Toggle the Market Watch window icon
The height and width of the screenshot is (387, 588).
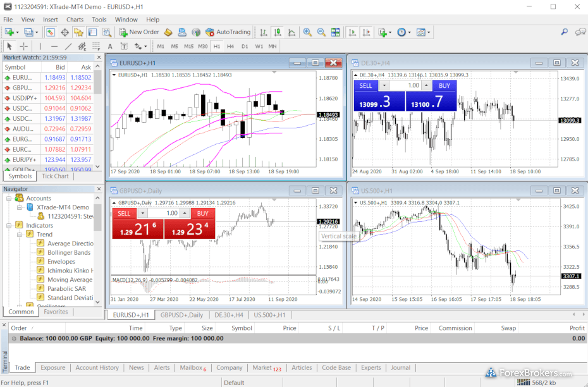(51, 32)
